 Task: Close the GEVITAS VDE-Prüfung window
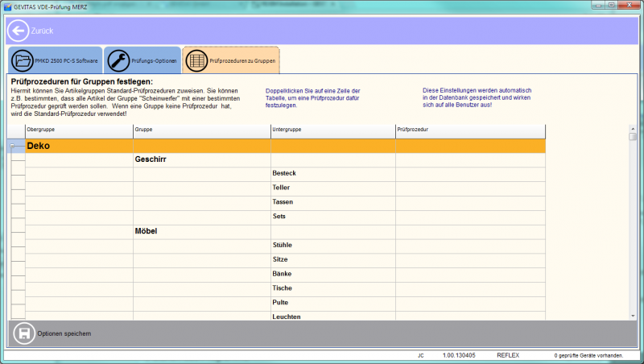coord(629,6)
